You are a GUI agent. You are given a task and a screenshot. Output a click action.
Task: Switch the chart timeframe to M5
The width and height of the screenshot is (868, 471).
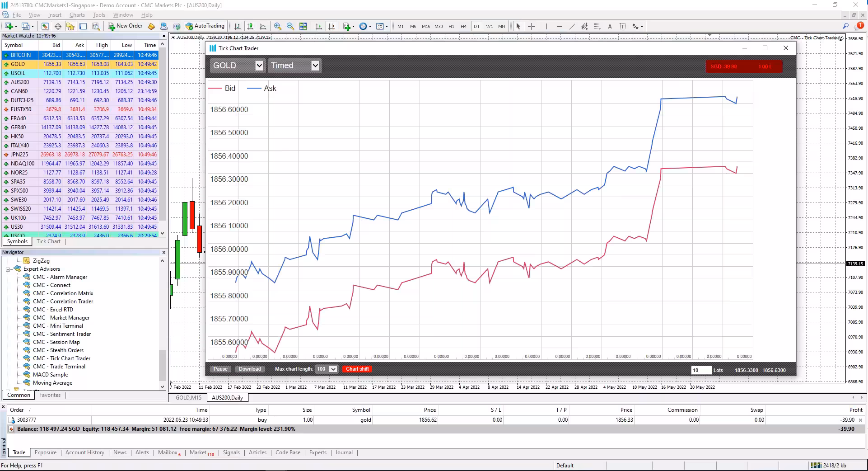(x=413, y=26)
